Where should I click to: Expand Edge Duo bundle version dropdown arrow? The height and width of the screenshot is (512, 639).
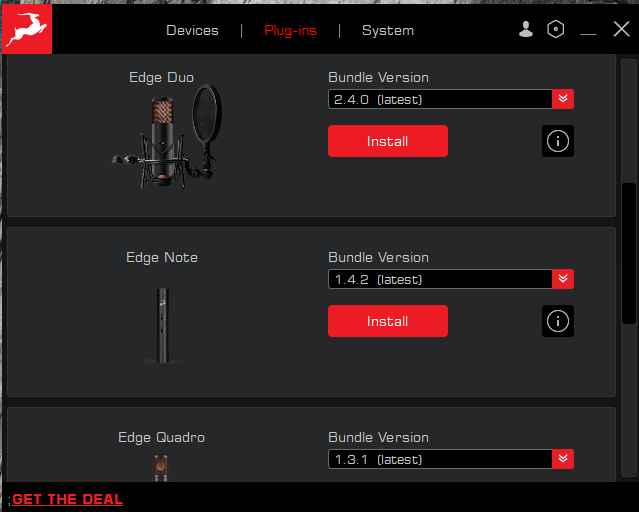[x=563, y=99]
